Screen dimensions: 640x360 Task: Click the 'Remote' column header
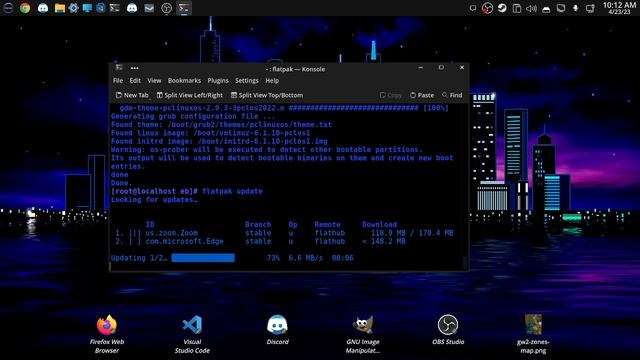tap(327, 224)
